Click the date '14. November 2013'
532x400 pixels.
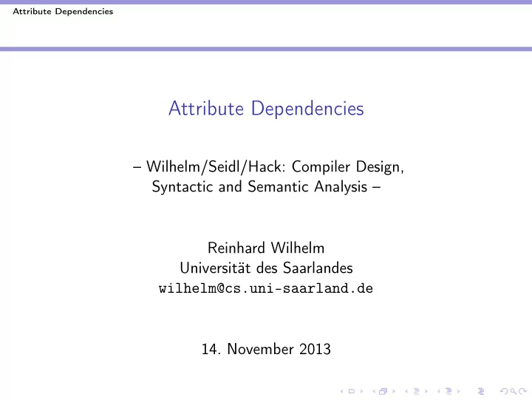coord(266,349)
